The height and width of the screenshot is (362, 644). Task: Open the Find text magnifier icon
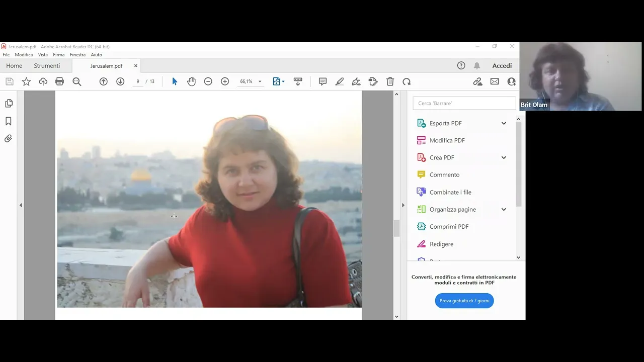[77, 81]
